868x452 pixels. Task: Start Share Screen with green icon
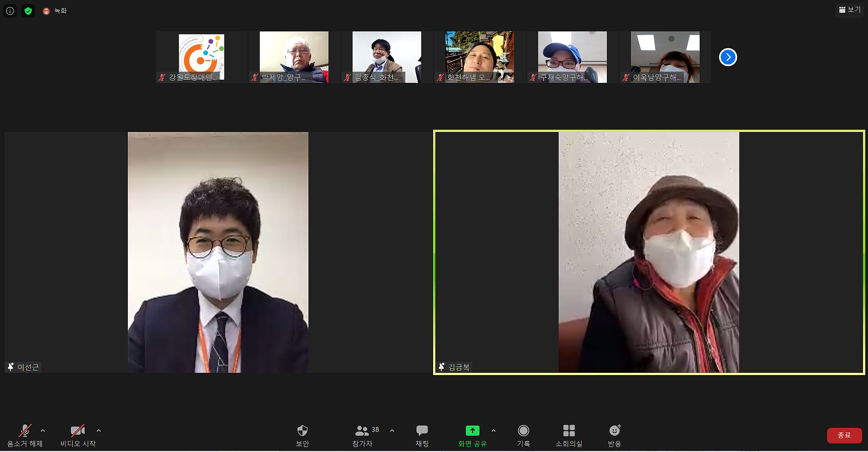coord(472,436)
